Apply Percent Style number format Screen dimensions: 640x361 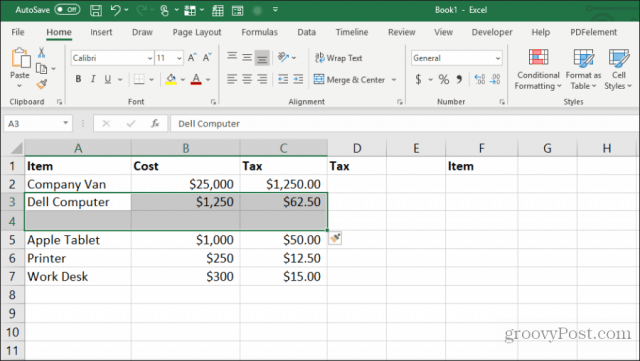click(x=444, y=79)
